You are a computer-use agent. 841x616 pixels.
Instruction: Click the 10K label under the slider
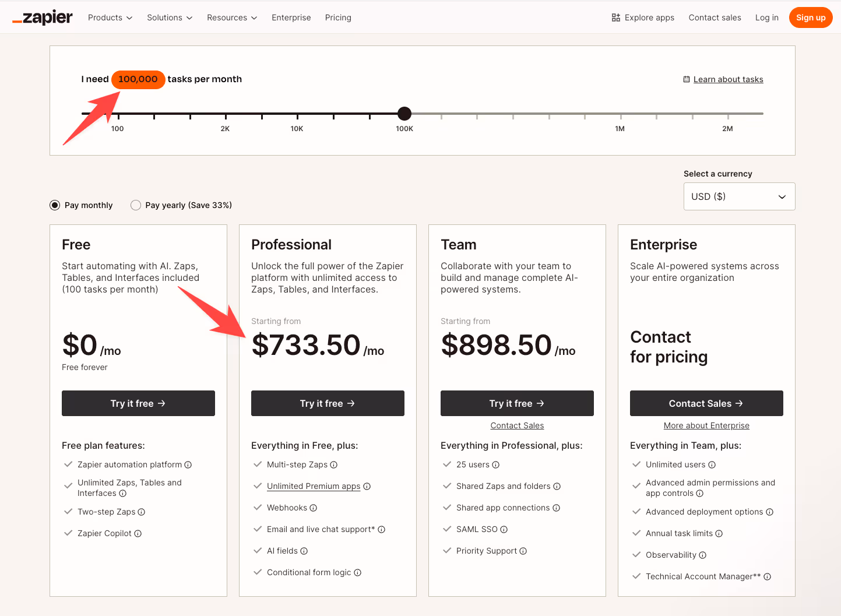[297, 129]
